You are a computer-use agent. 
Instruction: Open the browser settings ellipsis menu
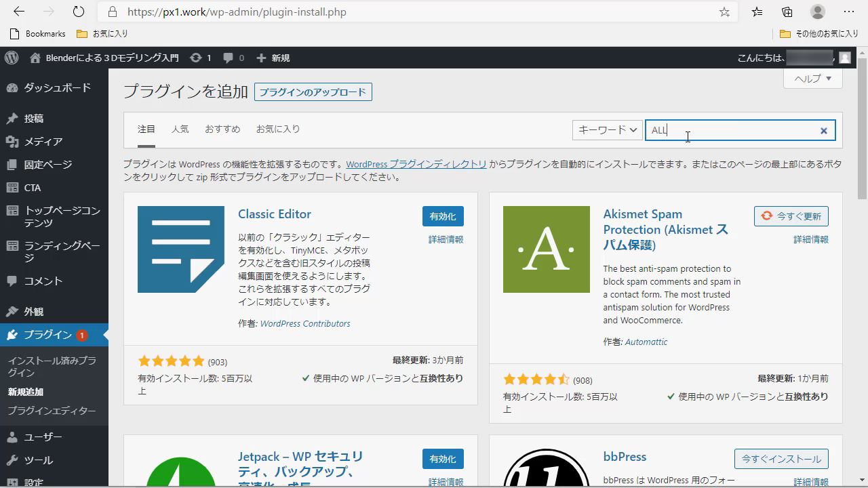849,12
